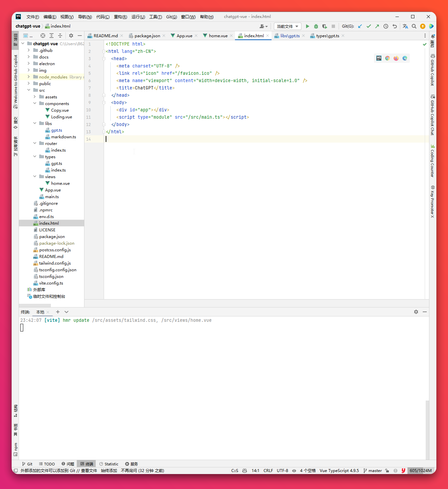This screenshot has width=448, height=489.
Task: Toggle the eye inspection icon in status bar
Action: pyautogui.click(x=294, y=470)
